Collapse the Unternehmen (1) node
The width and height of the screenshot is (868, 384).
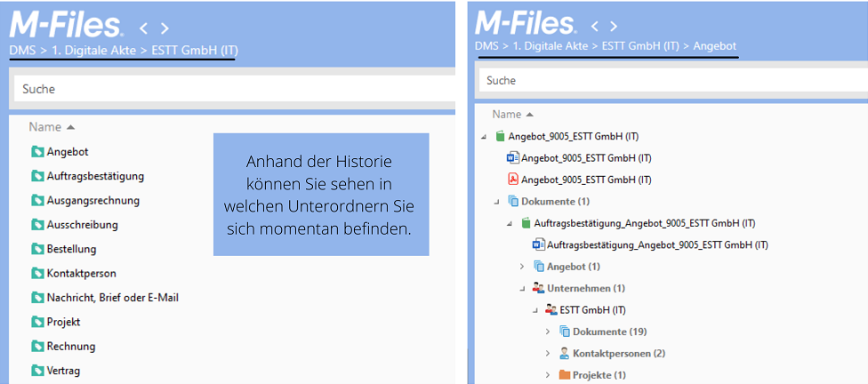[x=522, y=288]
